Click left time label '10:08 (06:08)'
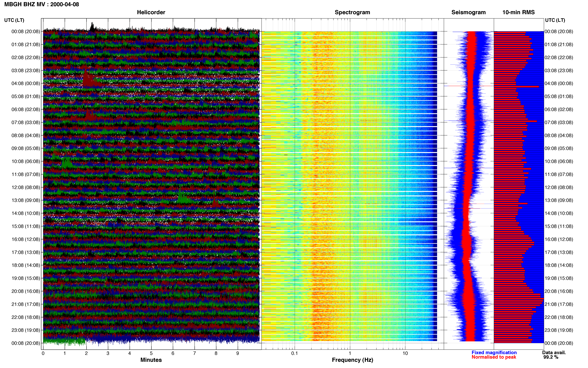The width and height of the screenshot is (588, 368). tap(26, 161)
